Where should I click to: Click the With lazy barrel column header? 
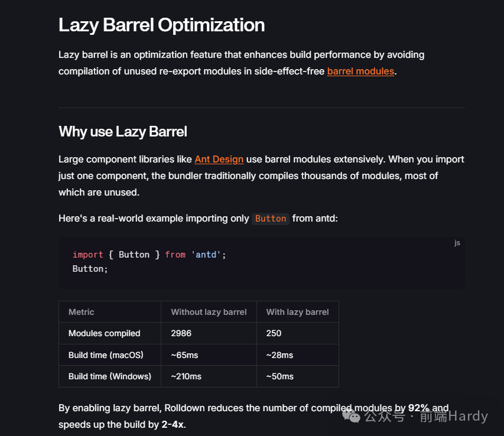click(298, 312)
